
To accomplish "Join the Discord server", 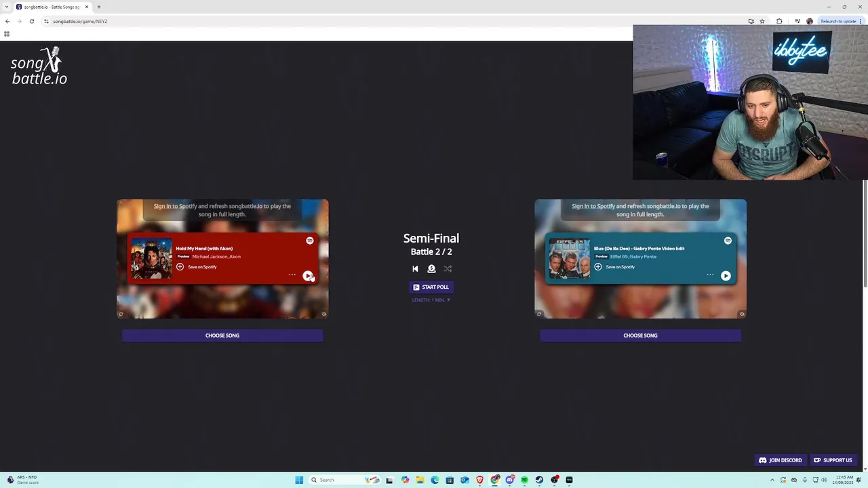I will pos(781,460).
